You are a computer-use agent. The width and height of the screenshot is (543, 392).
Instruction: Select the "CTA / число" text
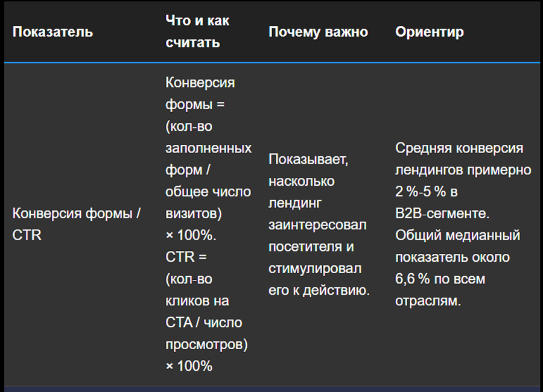[x=203, y=322]
